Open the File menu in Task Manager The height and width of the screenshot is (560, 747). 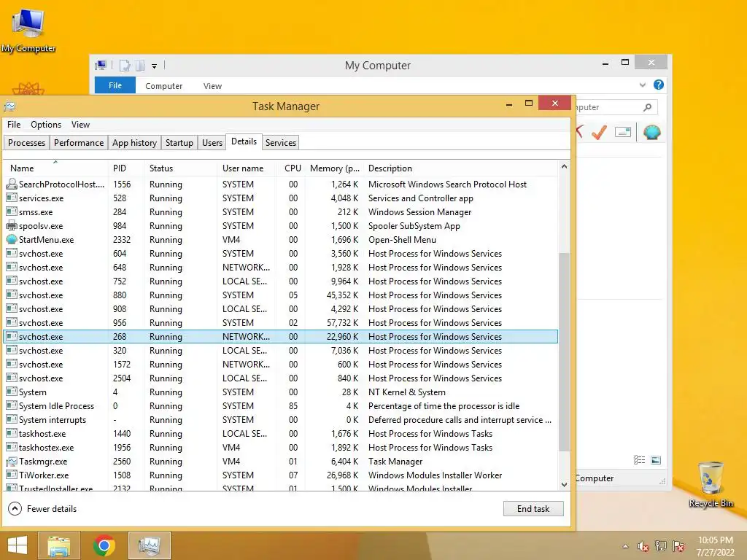pyautogui.click(x=14, y=124)
